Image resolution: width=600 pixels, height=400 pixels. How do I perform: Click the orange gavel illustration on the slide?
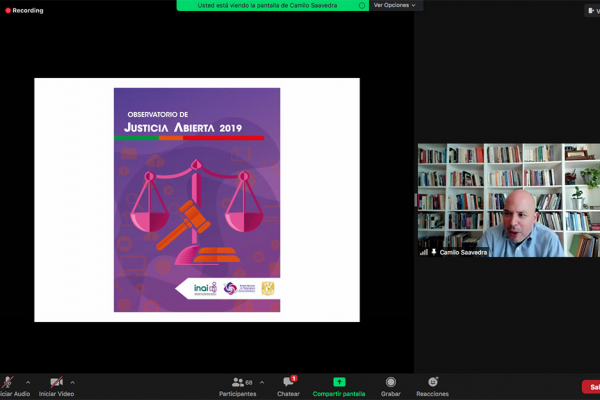click(x=184, y=224)
